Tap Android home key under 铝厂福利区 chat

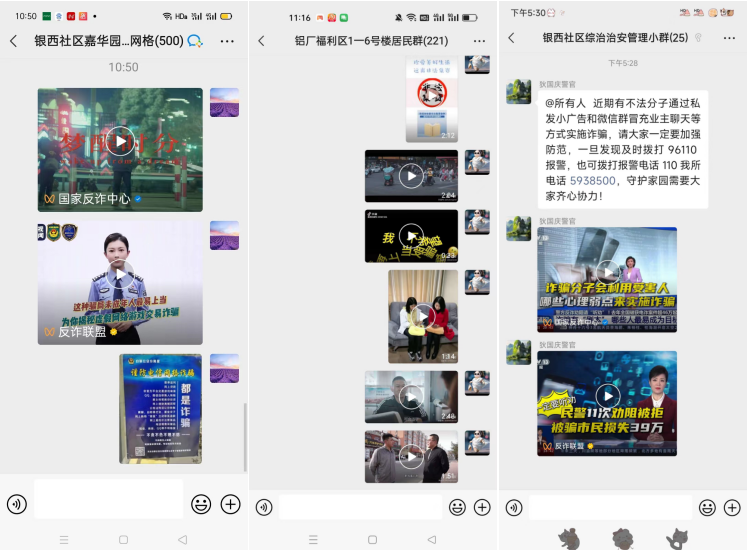coord(373,540)
